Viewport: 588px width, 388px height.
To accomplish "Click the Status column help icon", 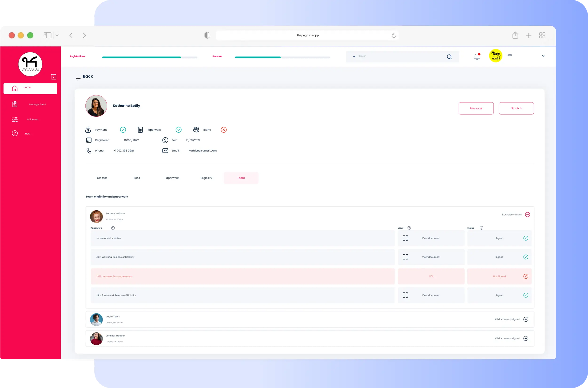I will tap(481, 228).
